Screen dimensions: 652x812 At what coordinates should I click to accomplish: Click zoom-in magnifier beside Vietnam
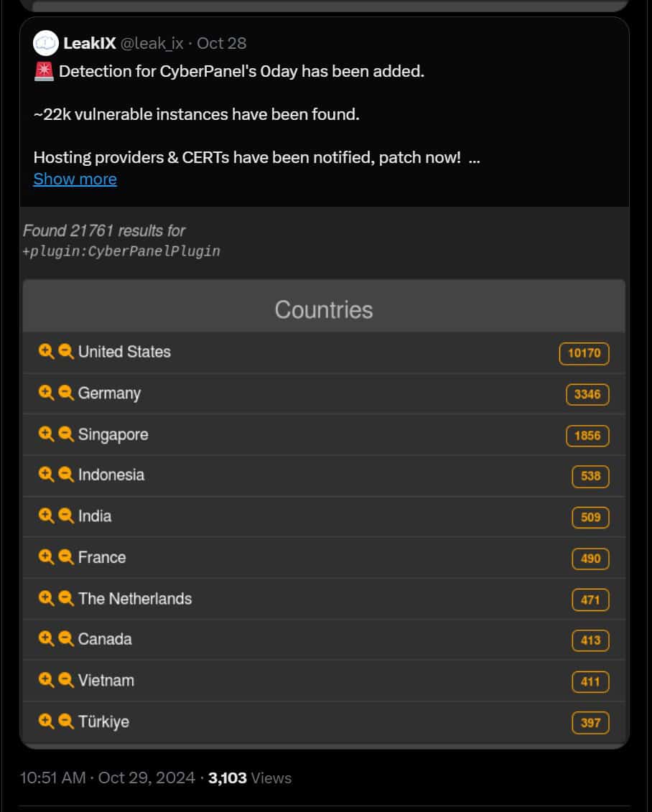pyautogui.click(x=46, y=680)
